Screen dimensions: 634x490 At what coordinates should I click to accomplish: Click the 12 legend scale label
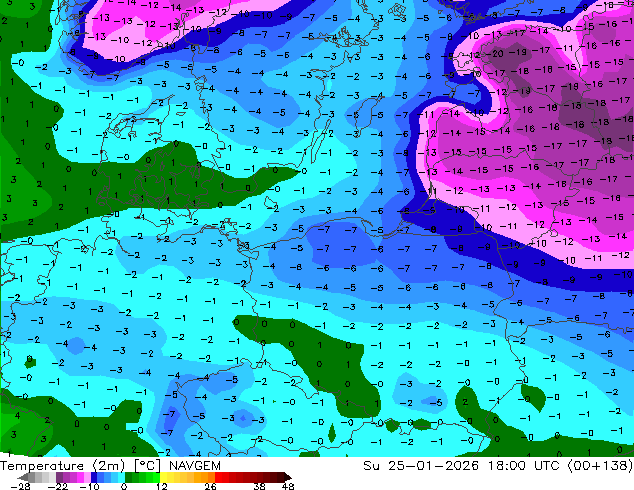click(162, 486)
